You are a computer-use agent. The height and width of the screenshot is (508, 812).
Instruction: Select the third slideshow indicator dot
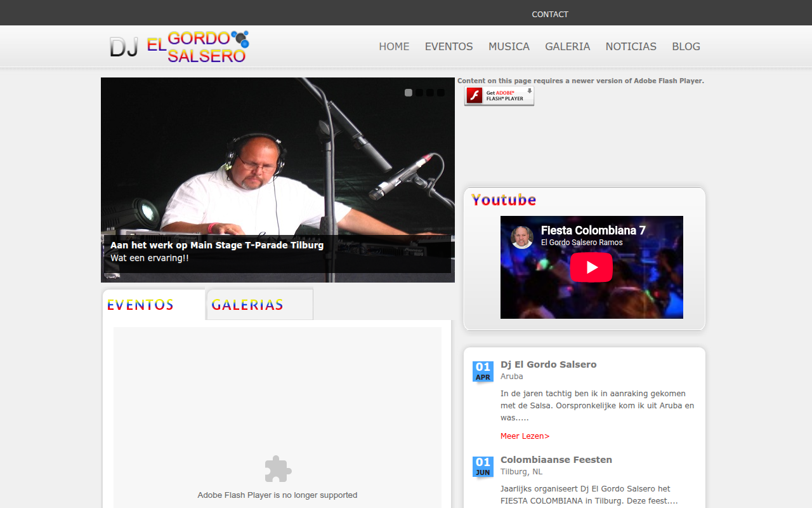(x=430, y=93)
